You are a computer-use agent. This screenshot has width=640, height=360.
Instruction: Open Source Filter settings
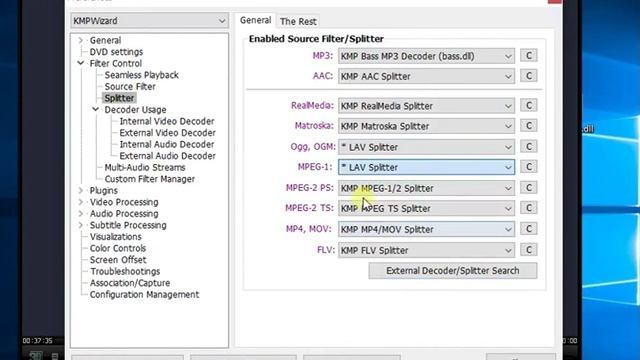click(x=130, y=87)
